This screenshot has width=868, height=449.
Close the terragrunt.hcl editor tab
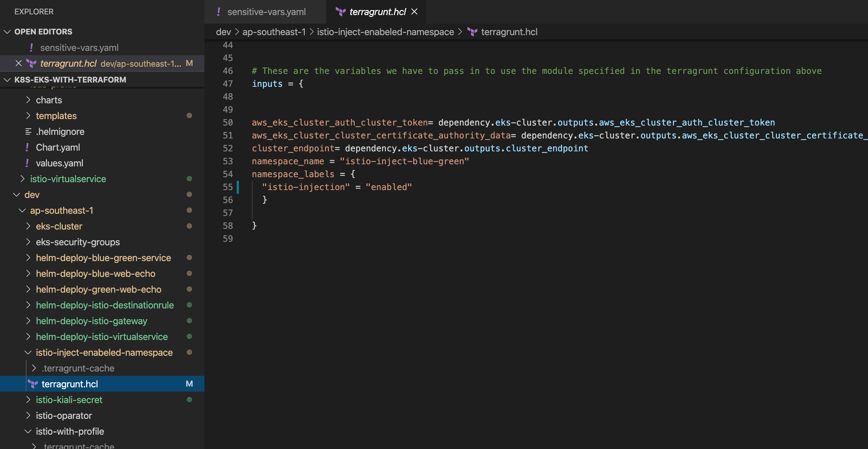tap(414, 12)
